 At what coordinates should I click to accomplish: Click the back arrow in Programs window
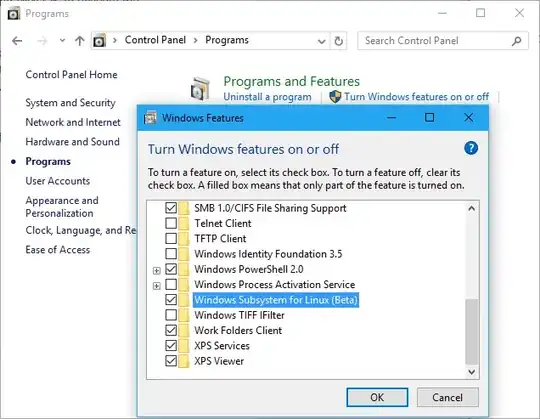(17, 41)
